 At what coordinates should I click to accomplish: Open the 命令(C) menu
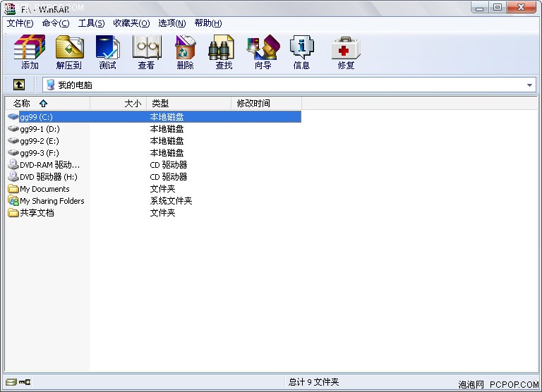click(55, 23)
